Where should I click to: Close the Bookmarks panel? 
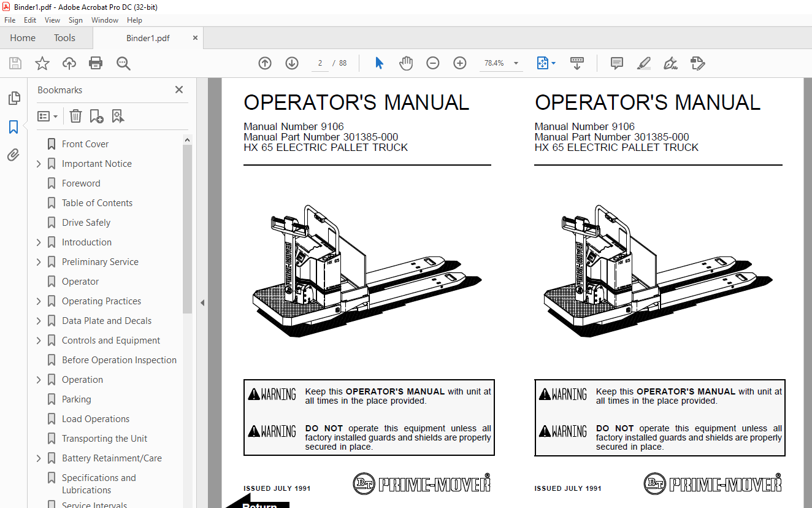point(179,90)
